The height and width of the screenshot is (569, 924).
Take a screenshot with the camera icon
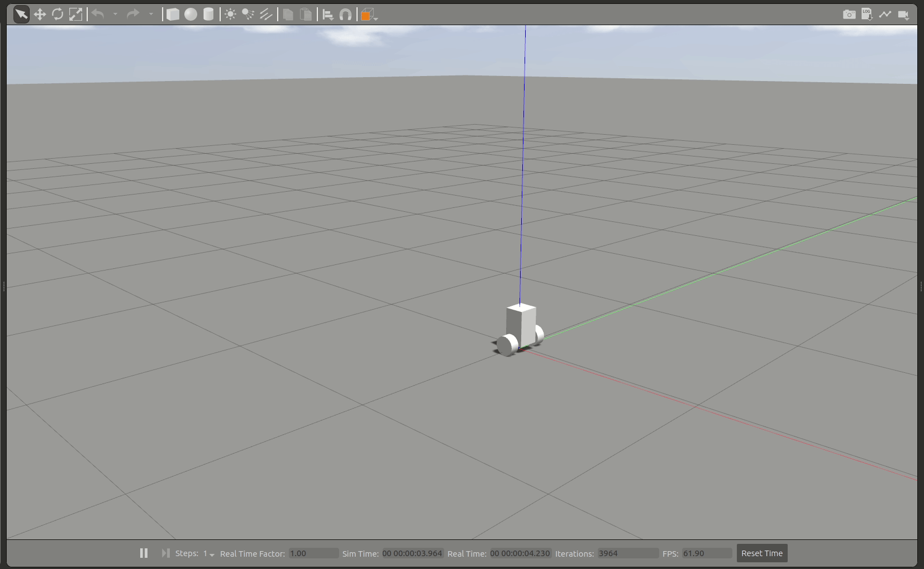click(849, 15)
